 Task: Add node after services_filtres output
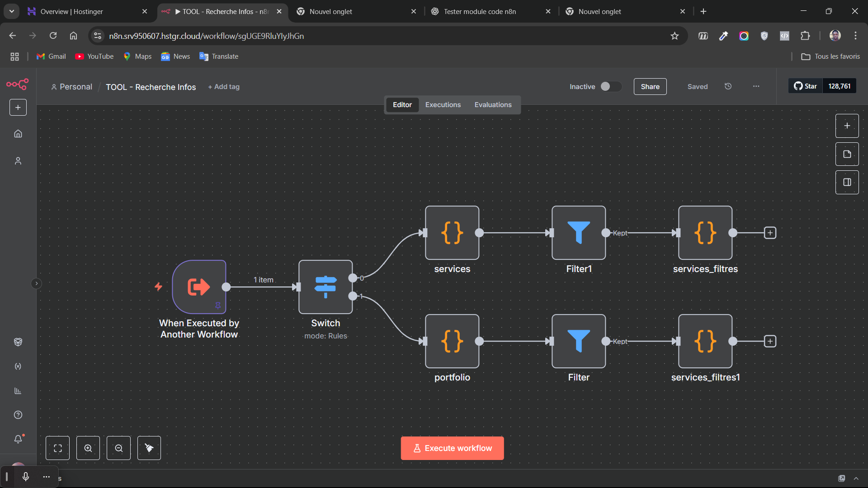[770, 233]
